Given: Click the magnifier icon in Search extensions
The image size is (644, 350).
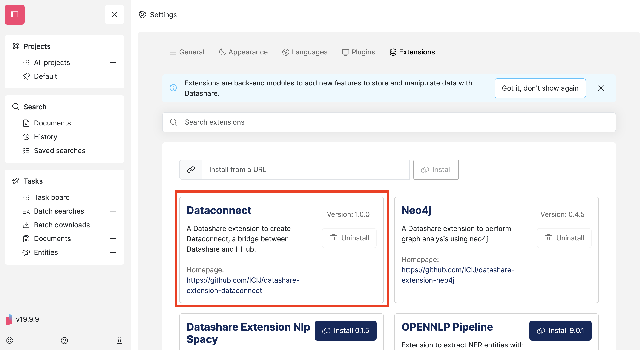Looking at the screenshot, I should click(173, 122).
